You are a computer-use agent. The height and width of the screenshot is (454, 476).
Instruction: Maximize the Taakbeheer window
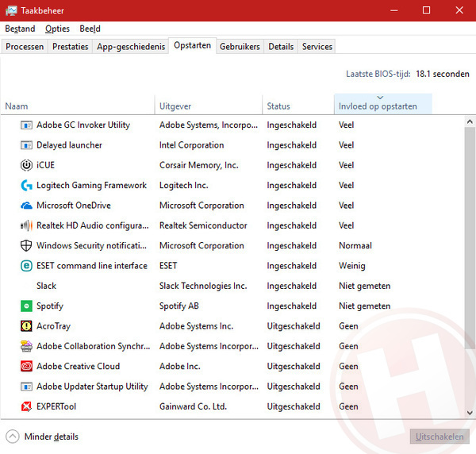[426, 10]
